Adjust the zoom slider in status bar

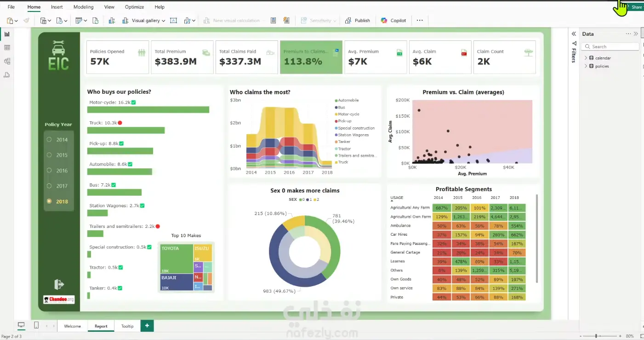coord(597,336)
